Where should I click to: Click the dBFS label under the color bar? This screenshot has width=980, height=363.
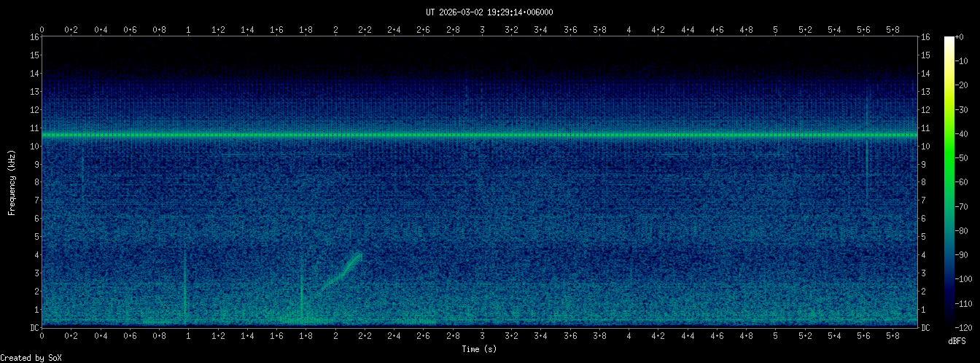coord(957,341)
